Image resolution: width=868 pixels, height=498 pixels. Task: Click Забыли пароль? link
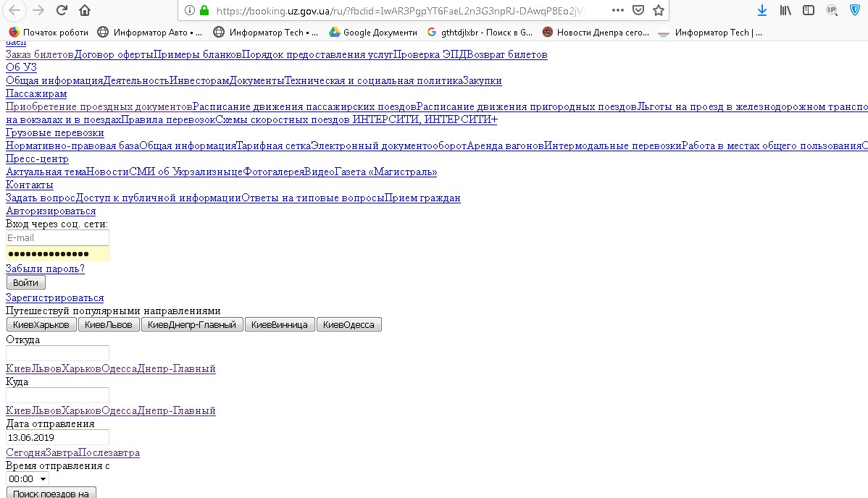[x=45, y=269]
